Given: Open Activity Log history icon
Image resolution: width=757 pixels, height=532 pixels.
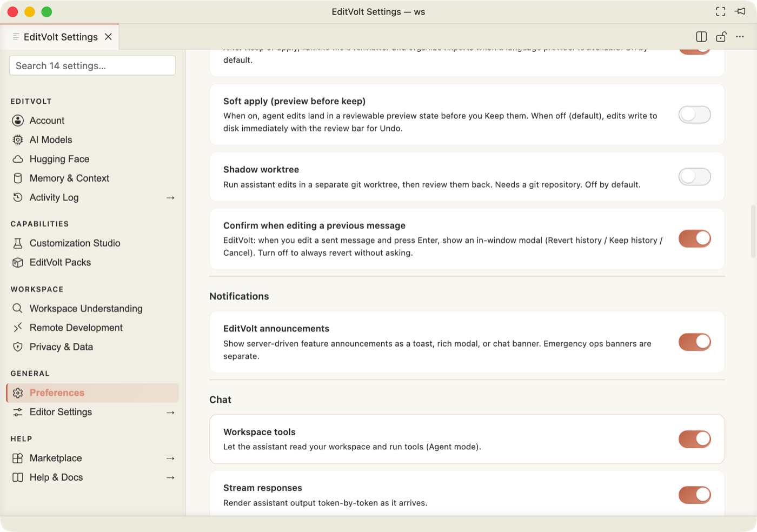Looking at the screenshot, I should click(18, 197).
